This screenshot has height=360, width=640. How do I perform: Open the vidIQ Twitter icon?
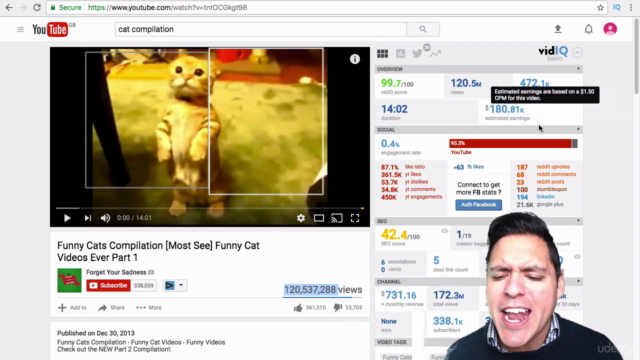coord(418,53)
